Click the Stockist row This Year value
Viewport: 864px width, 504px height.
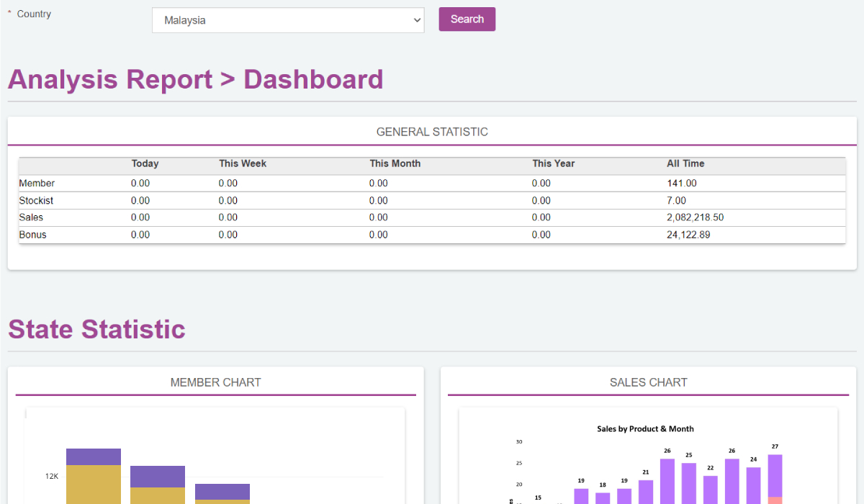click(541, 201)
